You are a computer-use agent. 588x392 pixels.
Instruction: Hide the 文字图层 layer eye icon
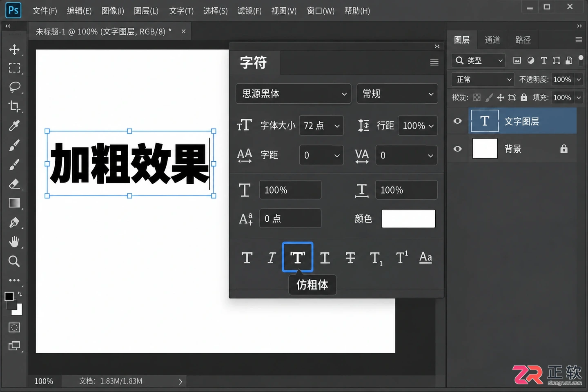tap(458, 121)
